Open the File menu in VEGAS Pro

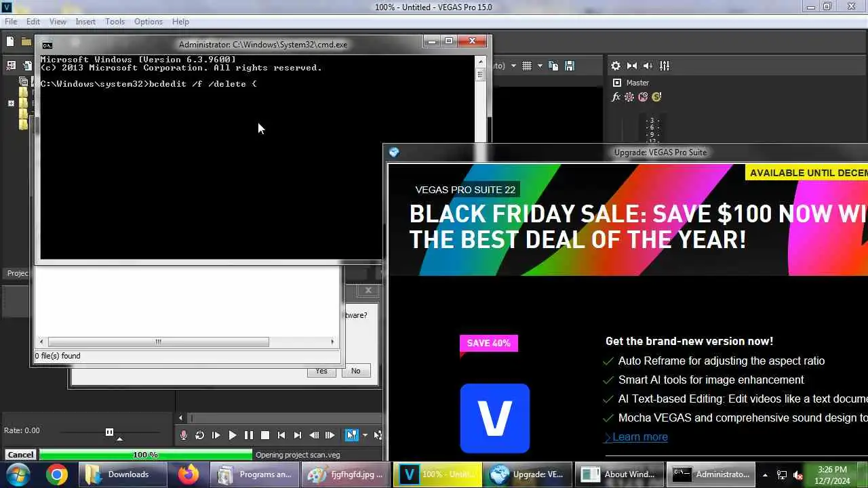click(11, 22)
